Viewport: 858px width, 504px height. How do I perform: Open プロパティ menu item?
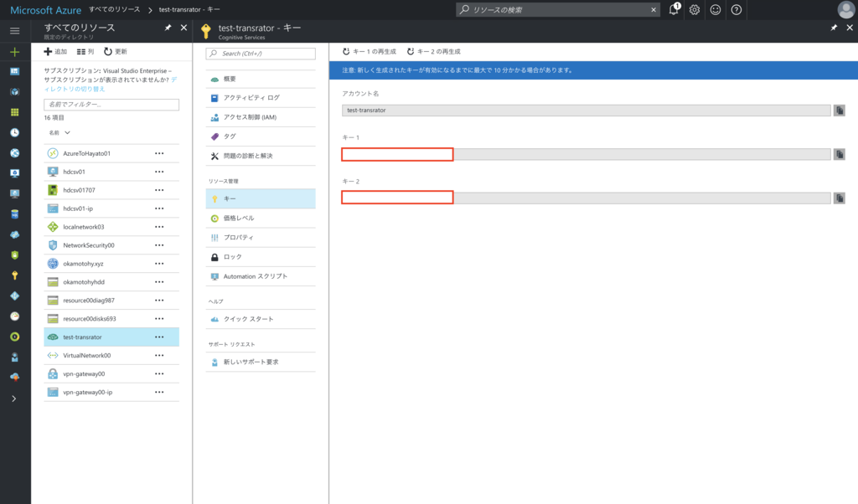click(x=261, y=238)
